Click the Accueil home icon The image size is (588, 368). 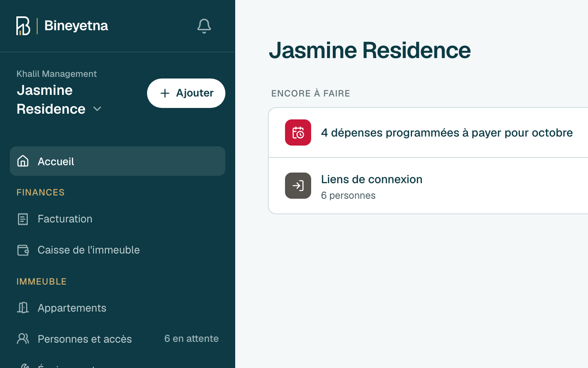coord(23,161)
